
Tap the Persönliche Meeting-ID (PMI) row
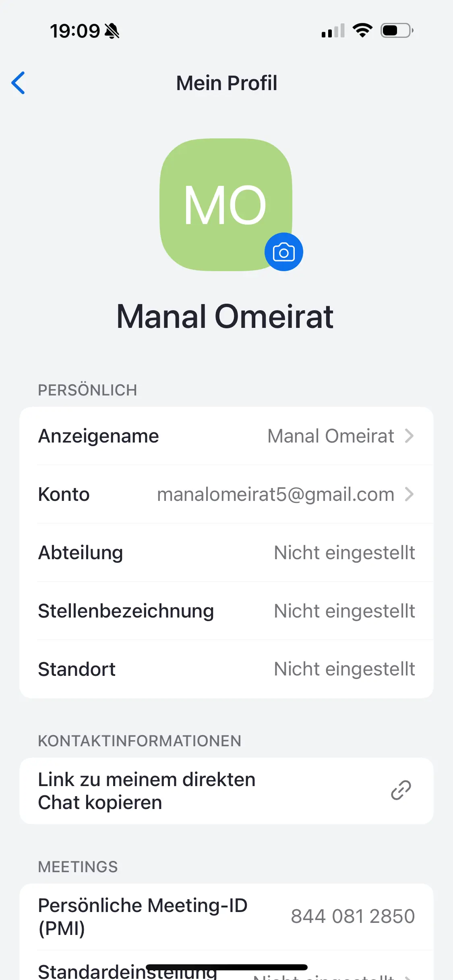click(x=143, y=916)
